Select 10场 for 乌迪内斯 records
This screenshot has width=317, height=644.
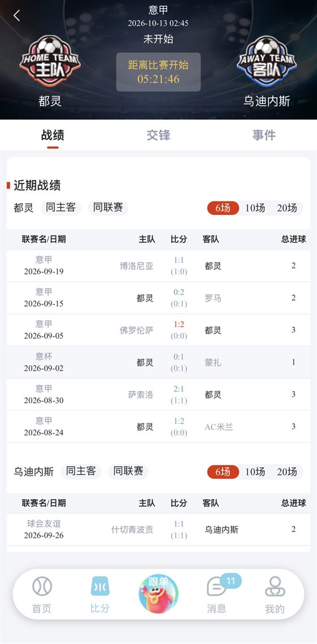coord(255,471)
